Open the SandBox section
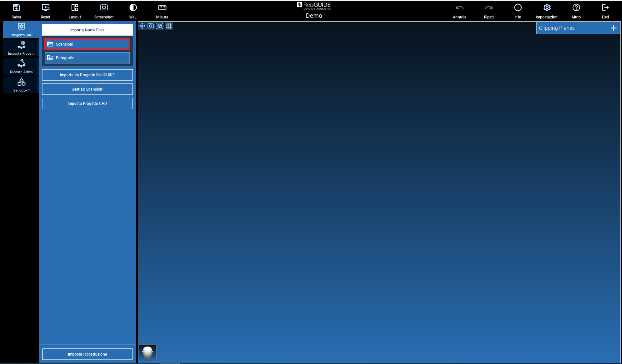 click(x=21, y=85)
